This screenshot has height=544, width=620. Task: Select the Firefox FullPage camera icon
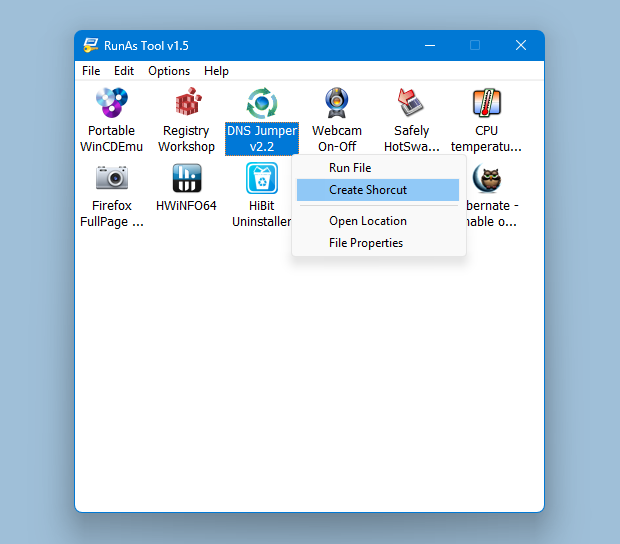111,178
